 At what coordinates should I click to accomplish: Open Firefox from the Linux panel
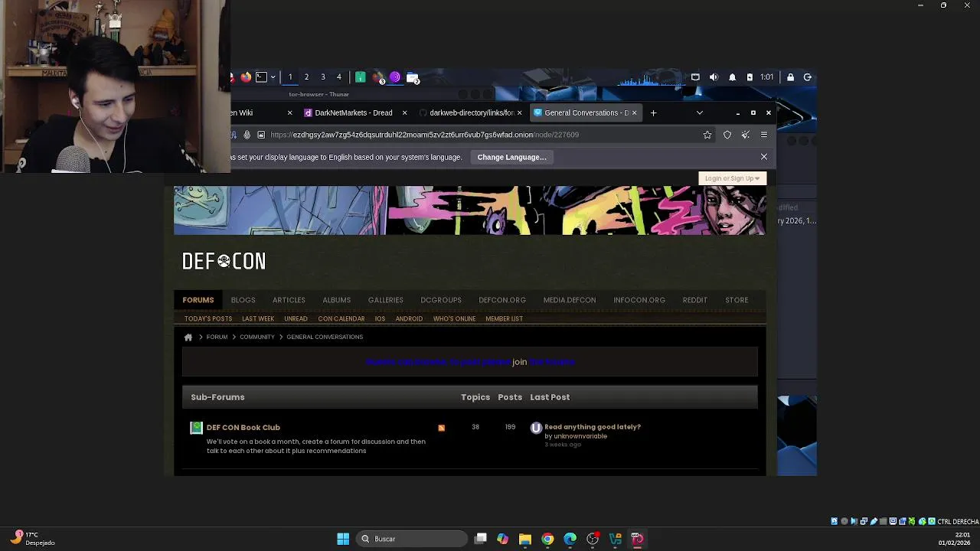pyautogui.click(x=246, y=77)
